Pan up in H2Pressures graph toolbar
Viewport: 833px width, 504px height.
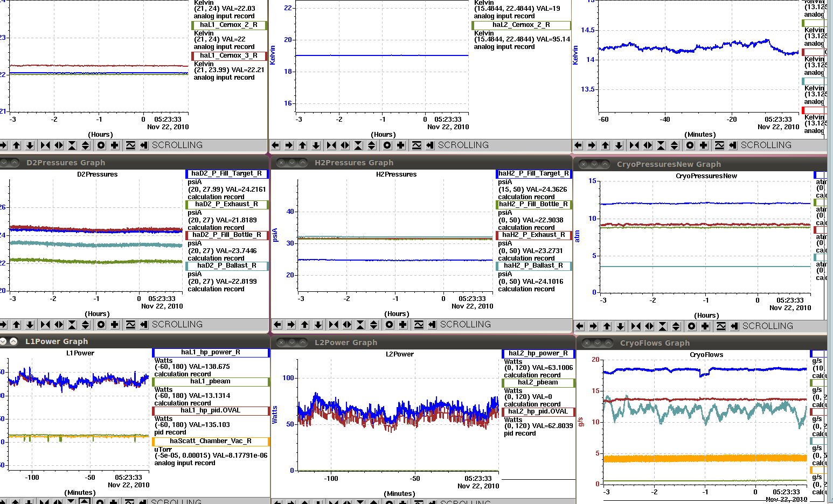tap(305, 325)
